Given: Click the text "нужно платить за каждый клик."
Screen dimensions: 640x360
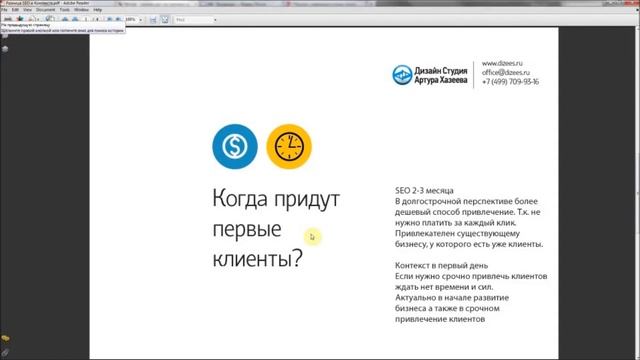Looking at the screenshot, I should pyautogui.click(x=456, y=223).
